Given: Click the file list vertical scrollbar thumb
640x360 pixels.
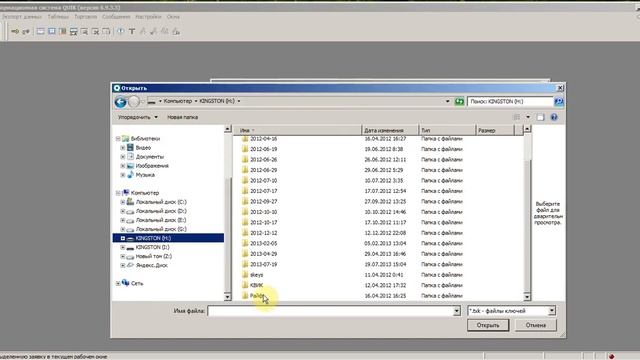Looking at the screenshot, I should pyautogui.click(x=527, y=225).
